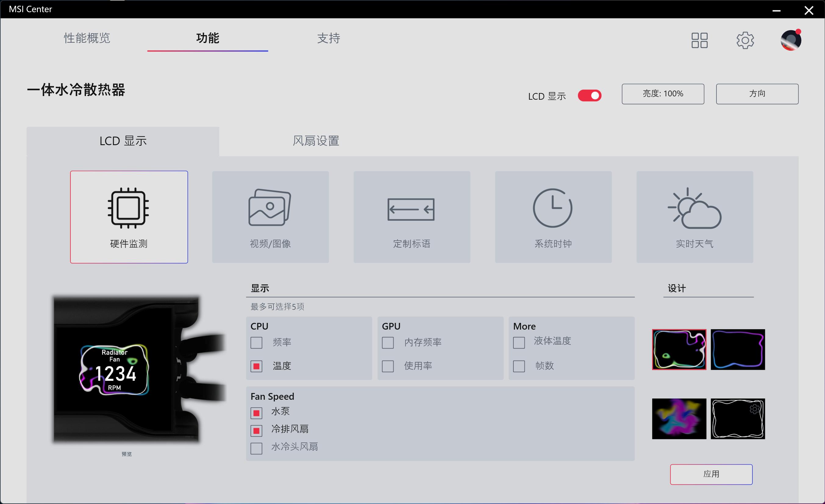Select the design preset with the gear icon
The width and height of the screenshot is (825, 504).
point(738,419)
